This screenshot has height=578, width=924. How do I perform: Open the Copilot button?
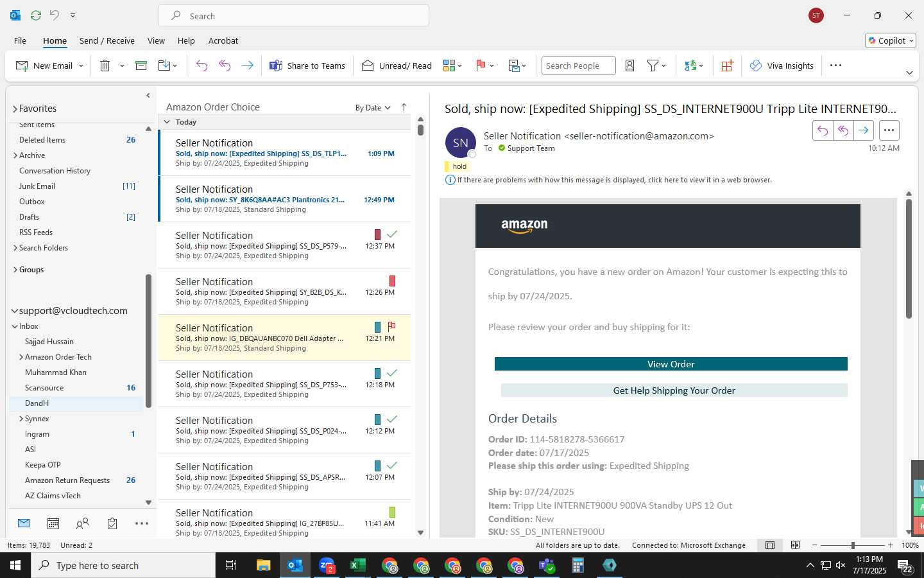[891, 40]
